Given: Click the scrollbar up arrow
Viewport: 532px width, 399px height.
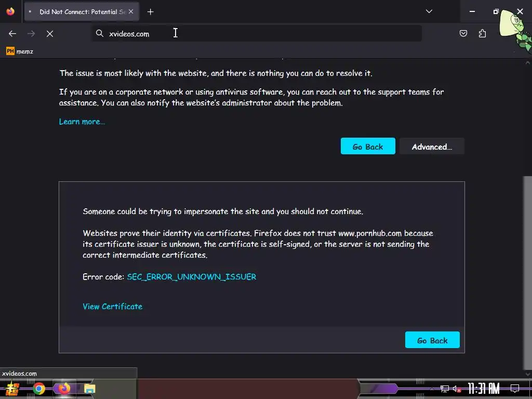Looking at the screenshot, I should (528, 62).
